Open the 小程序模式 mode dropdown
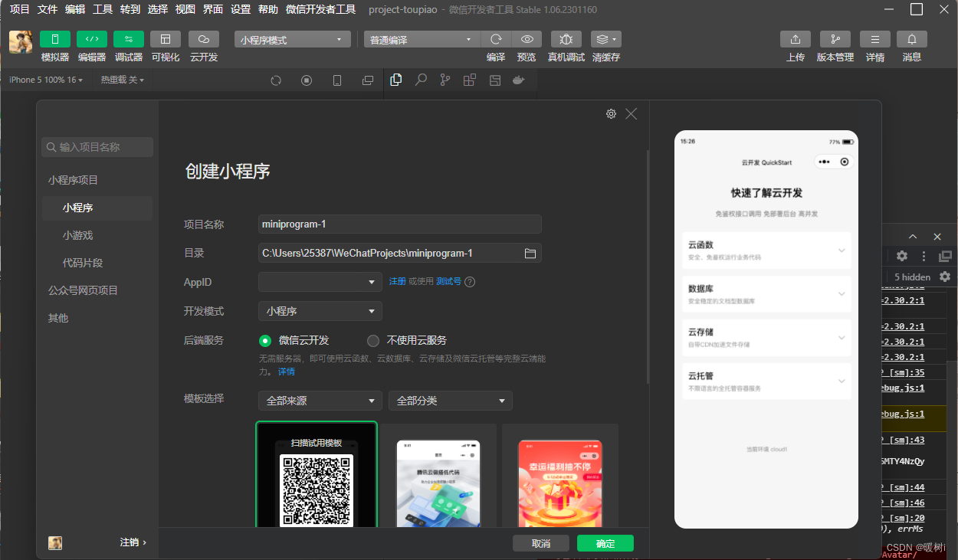Image resolution: width=958 pixels, height=560 pixels. [293, 40]
